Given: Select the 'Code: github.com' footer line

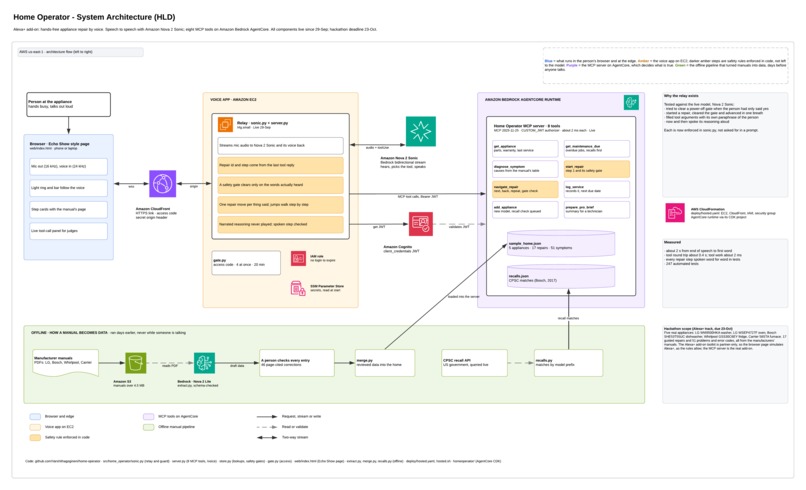Looking at the screenshot, I should pyautogui.click(x=263, y=461).
